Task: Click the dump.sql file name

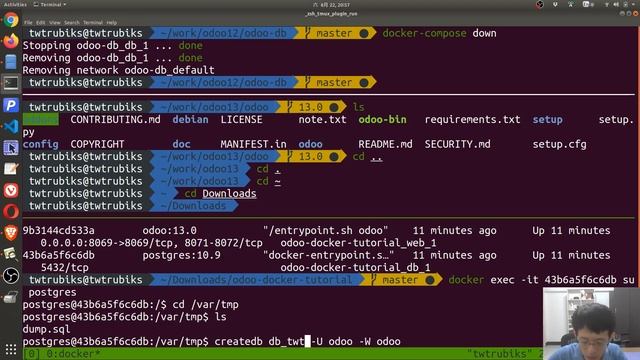Action: point(46,329)
